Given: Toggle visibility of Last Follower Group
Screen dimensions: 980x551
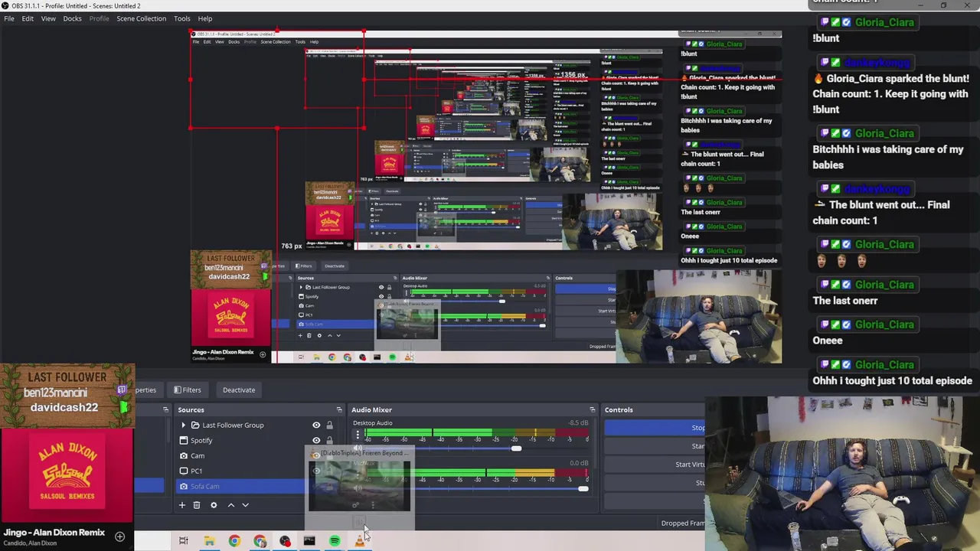Looking at the screenshot, I should coord(316,425).
